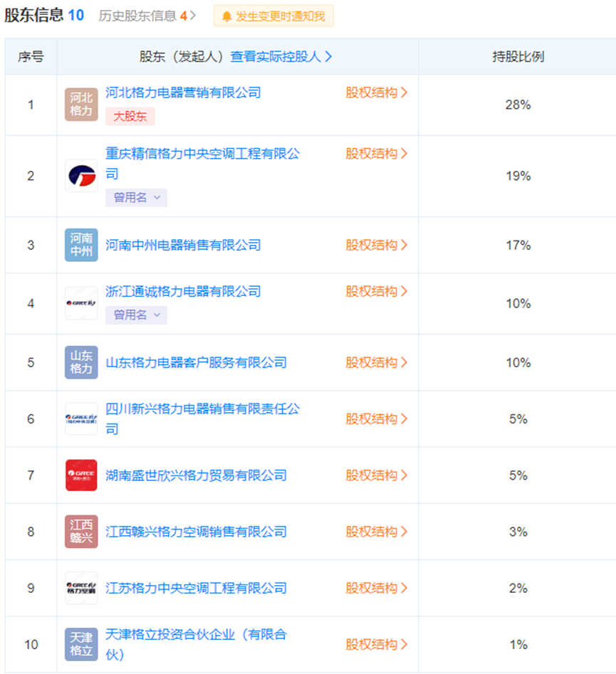Open 江西赣兴格力空调销售有限公司 link
The width and height of the screenshot is (616, 674).
(x=196, y=531)
